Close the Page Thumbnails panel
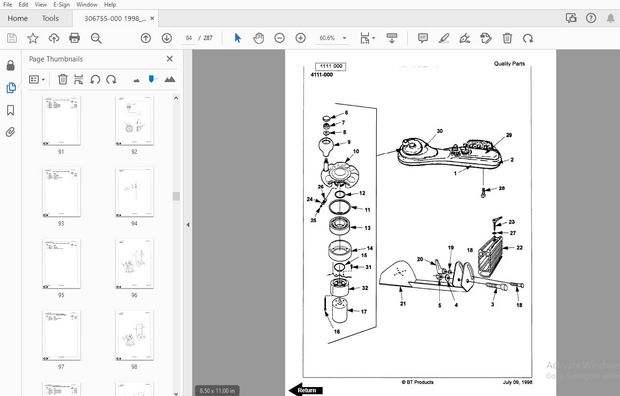Screen dimensions: 620x396 click(x=170, y=59)
